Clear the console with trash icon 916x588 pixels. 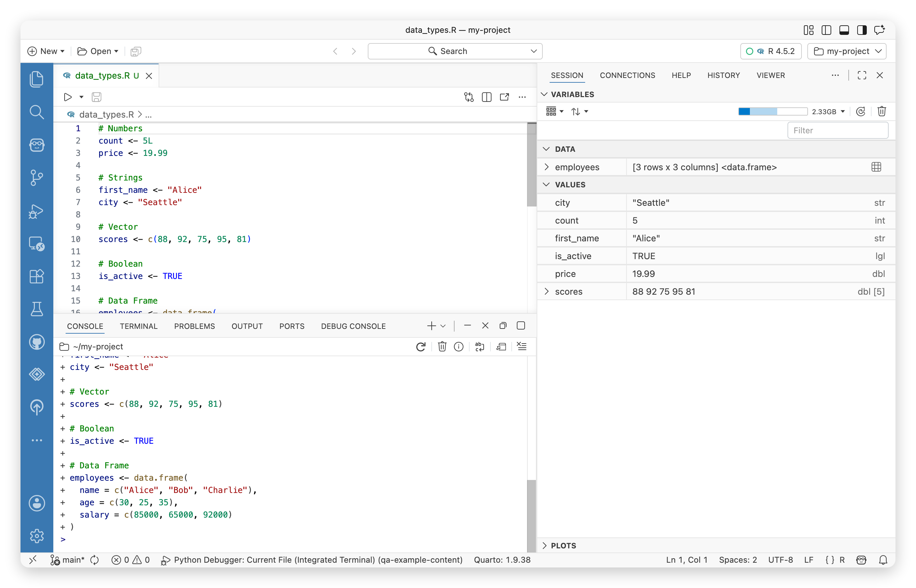pos(442,346)
